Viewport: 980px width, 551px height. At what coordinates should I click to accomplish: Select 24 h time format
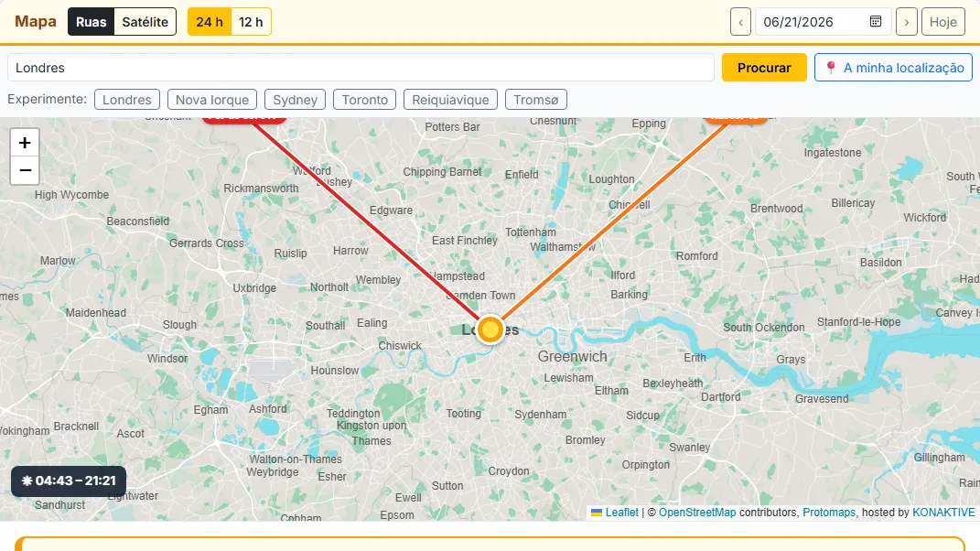(210, 22)
